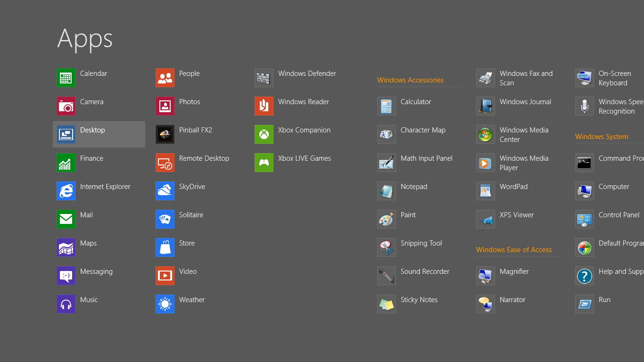This screenshot has height=362, width=644.
Task: Open the XPS Viewer icon
Action: point(486,219)
